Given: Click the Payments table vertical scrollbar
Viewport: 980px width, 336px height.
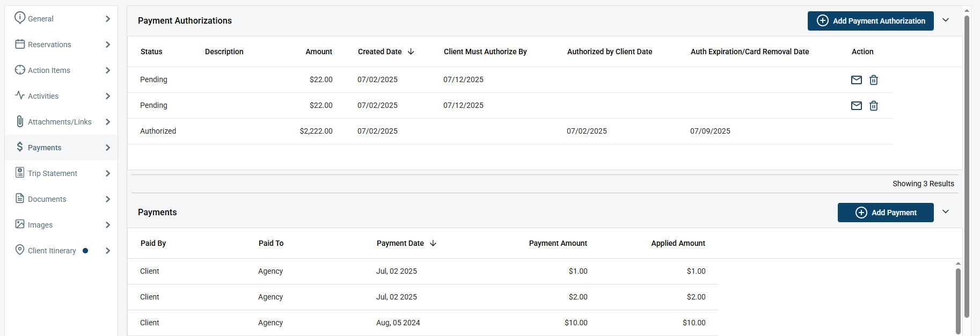Looking at the screenshot, I should (958, 302).
